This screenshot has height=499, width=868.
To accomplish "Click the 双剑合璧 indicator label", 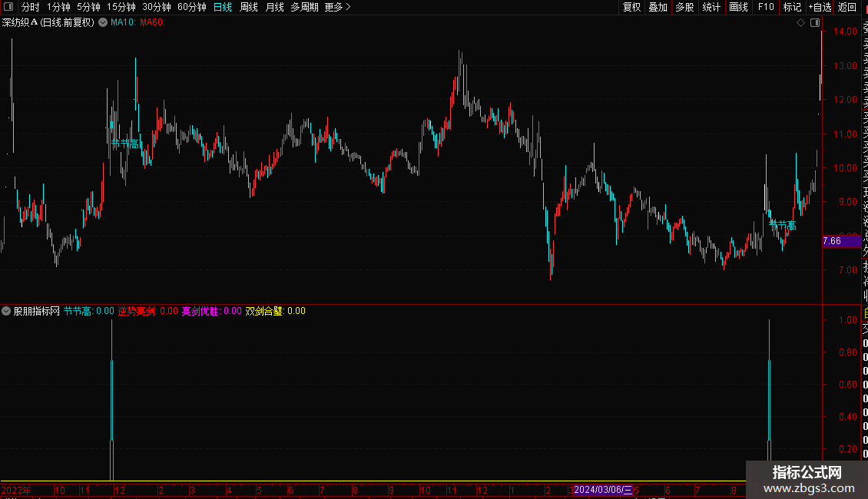I will pos(275,311).
